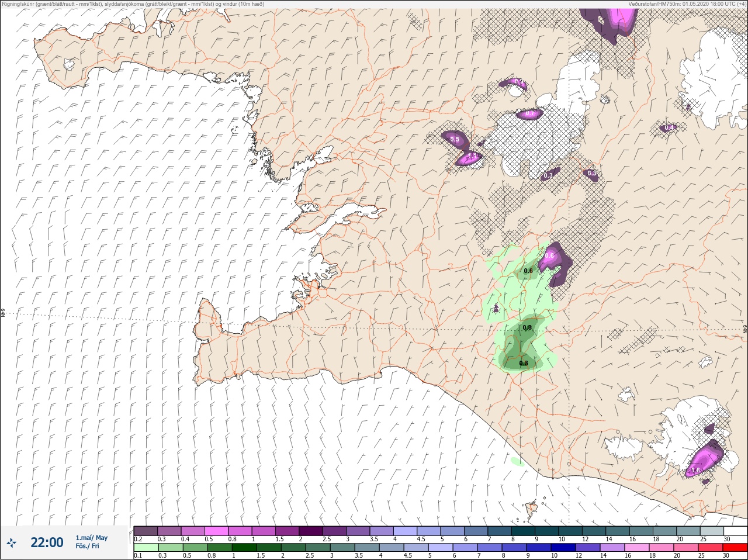
Task: Select the 'Fös./ Fri' weekday label
Action: (x=88, y=546)
